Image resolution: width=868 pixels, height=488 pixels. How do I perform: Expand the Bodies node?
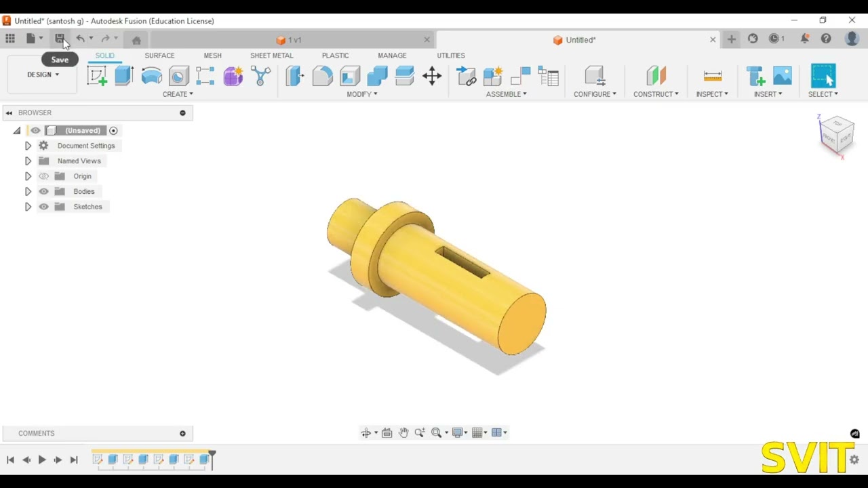click(x=28, y=192)
